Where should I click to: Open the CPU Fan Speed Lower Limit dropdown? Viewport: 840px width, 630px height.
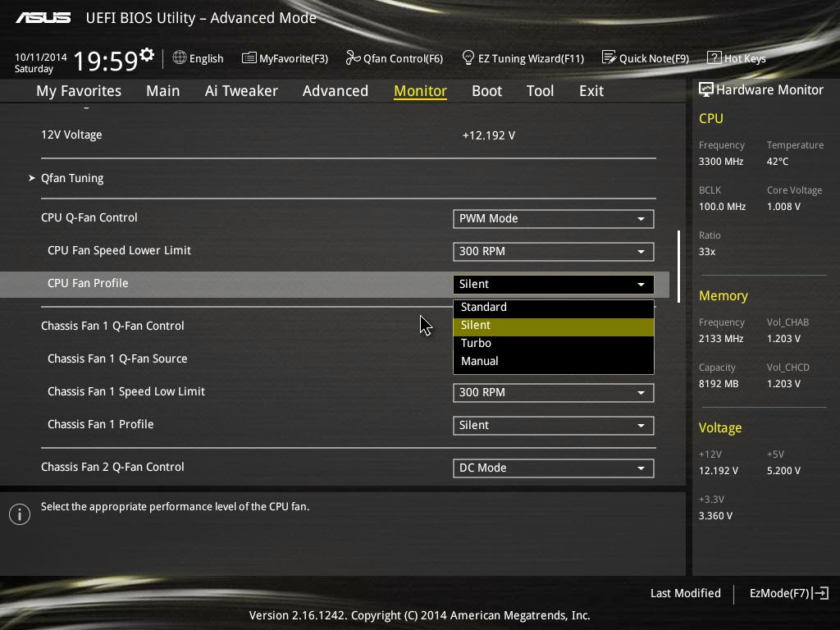click(x=553, y=251)
